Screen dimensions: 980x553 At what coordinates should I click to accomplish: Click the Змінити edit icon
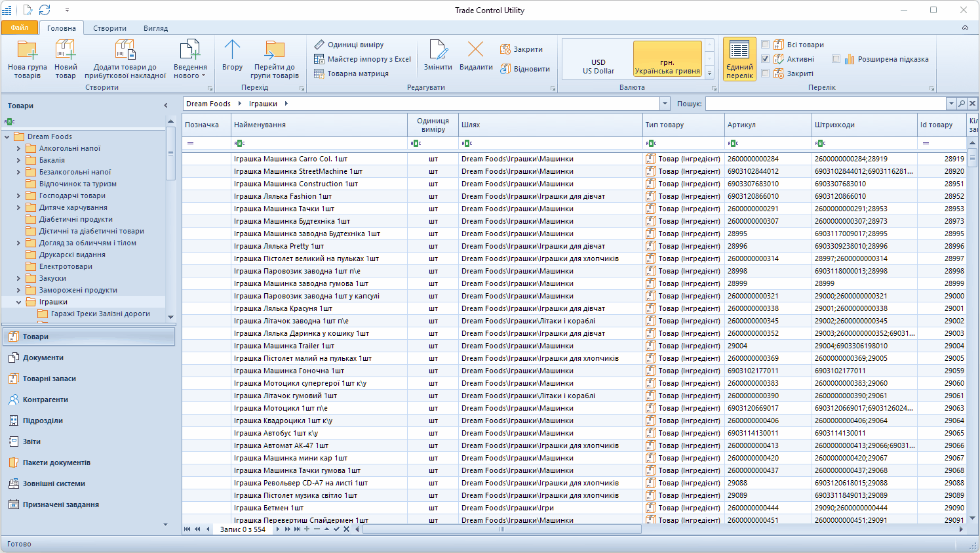pyautogui.click(x=437, y=51)
